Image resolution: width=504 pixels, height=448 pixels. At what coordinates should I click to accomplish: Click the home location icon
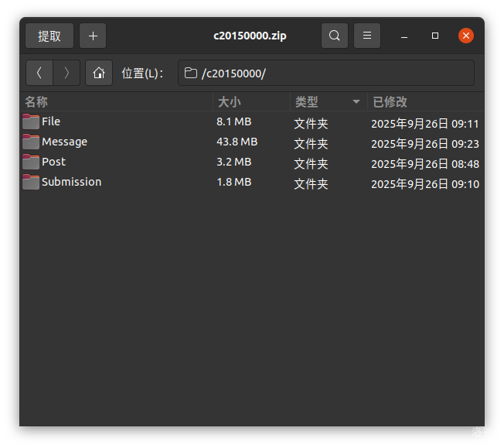click(98, 73)
